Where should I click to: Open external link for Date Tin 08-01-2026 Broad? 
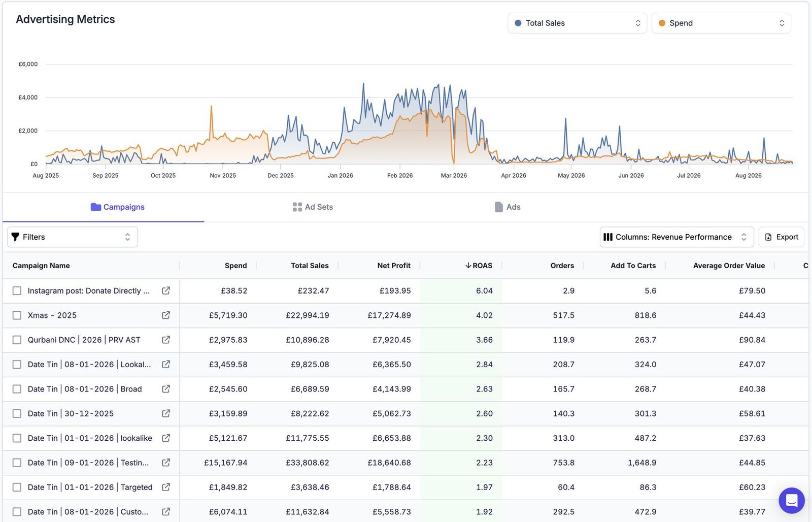(166, 389)
